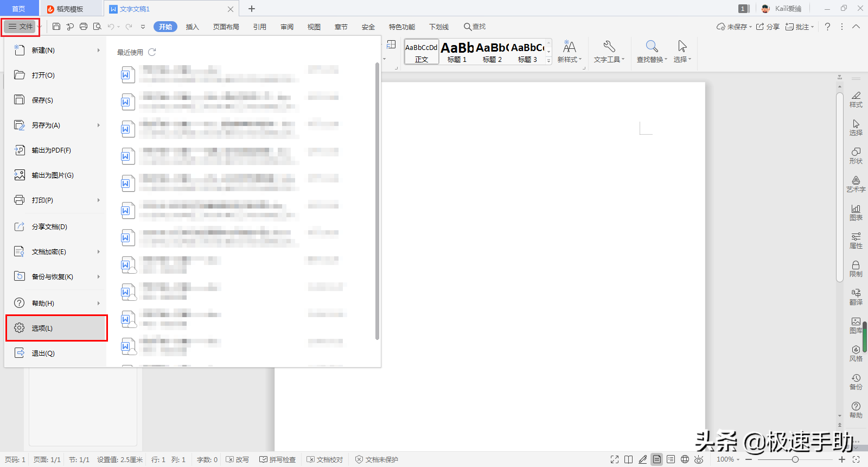Apply the 标题 1 style
868x467 pixels.
[x=457, y=52]
